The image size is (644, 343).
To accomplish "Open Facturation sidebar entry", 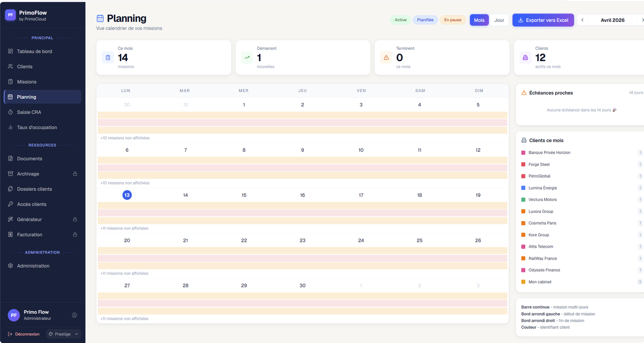I will 42,234.
